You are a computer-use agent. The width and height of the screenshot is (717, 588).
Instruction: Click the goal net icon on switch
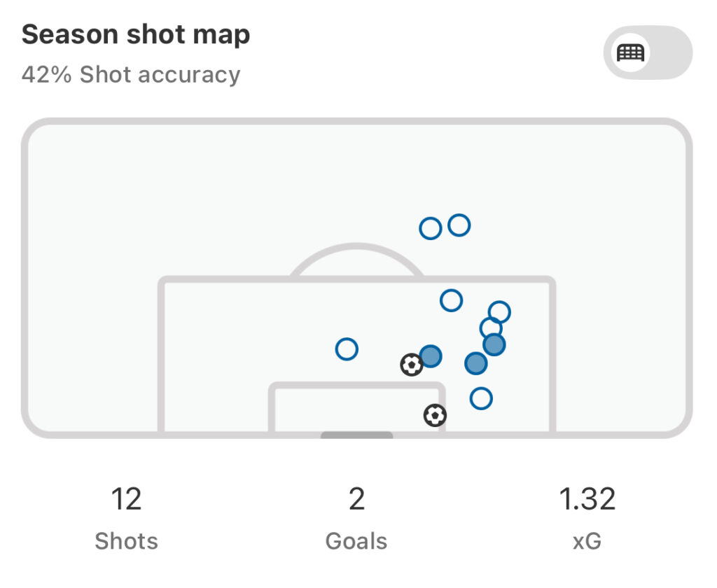(x=630, y=52)
